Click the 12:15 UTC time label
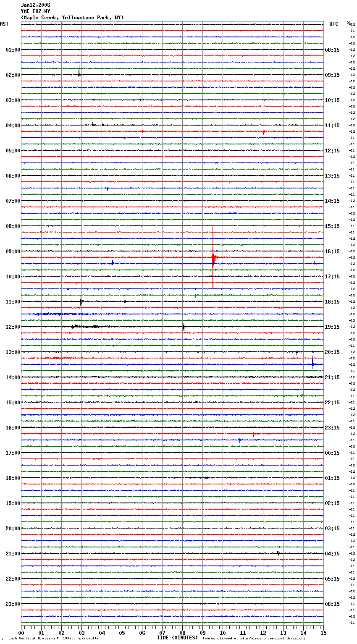 332,151
